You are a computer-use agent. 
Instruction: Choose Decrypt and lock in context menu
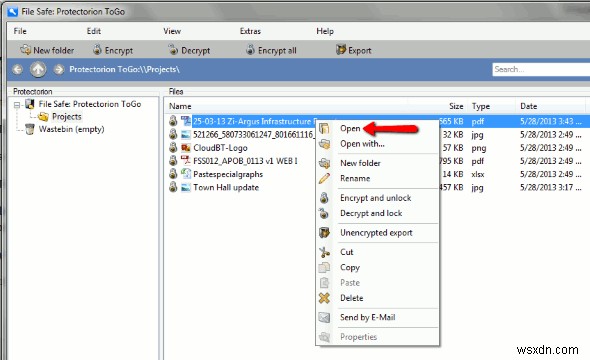tap(371, 213)
